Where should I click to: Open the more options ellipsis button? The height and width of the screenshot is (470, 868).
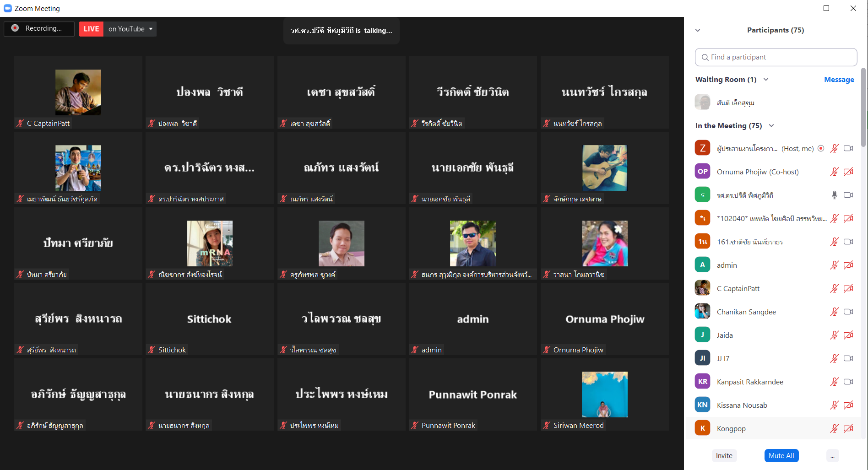(832, 455)
